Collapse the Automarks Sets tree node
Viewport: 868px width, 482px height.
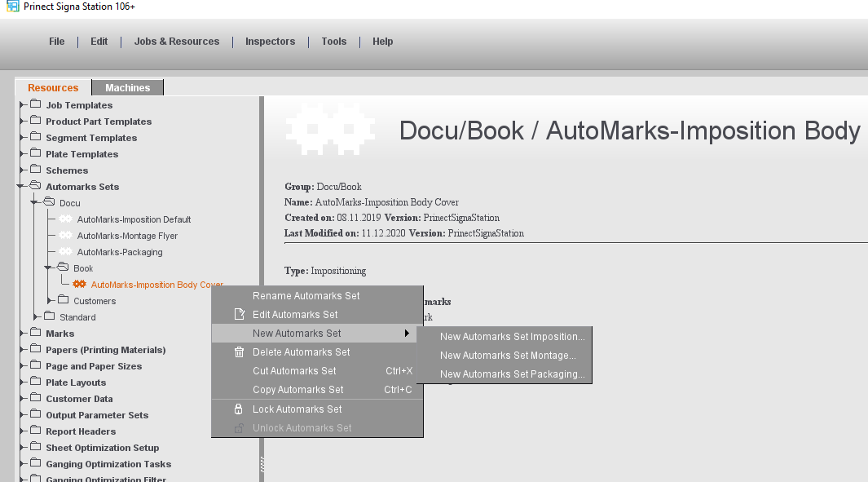[x=20, y=187]
